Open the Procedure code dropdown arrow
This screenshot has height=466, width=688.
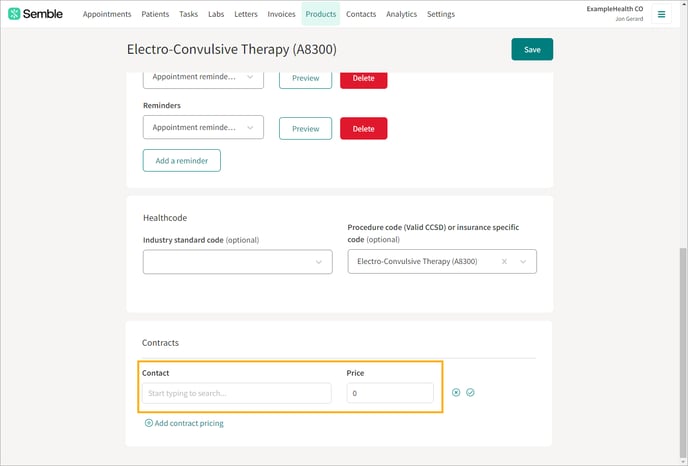pos(522,262)
